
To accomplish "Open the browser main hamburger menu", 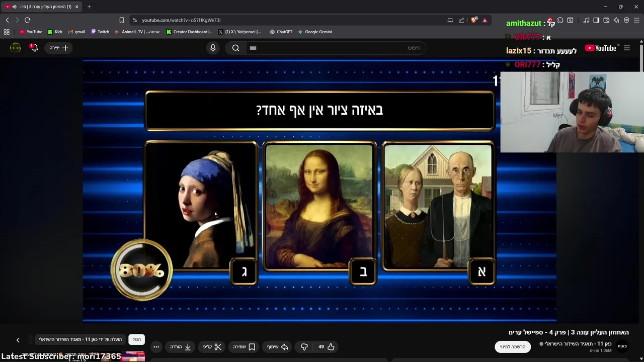I will tap(636, 20).
